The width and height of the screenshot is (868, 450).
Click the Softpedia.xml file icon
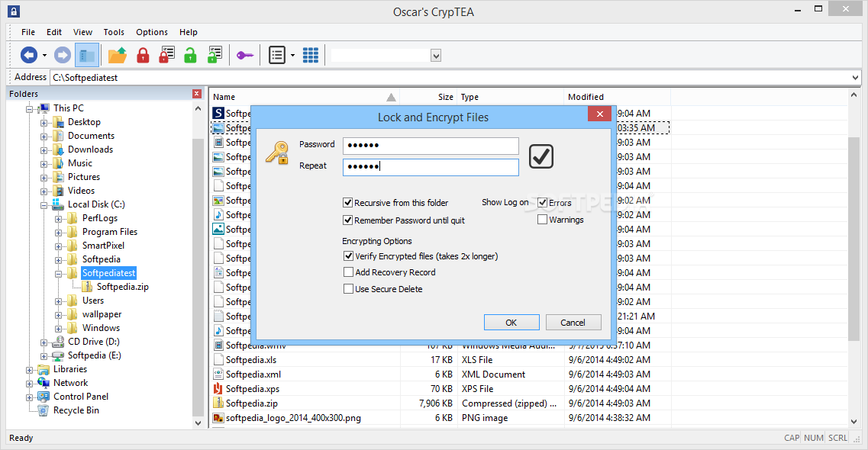218,374
